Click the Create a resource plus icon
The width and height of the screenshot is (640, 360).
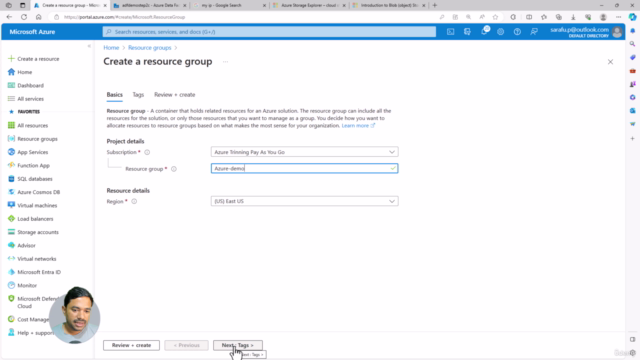11,58
